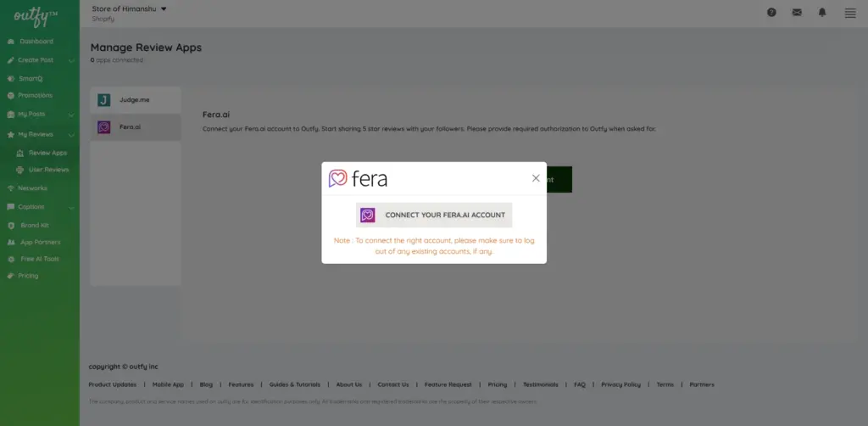The height and width of the screenshot is (426, 868).
Task: Open Free AI Tools in sidebar
Action: (x=40, y=259)
